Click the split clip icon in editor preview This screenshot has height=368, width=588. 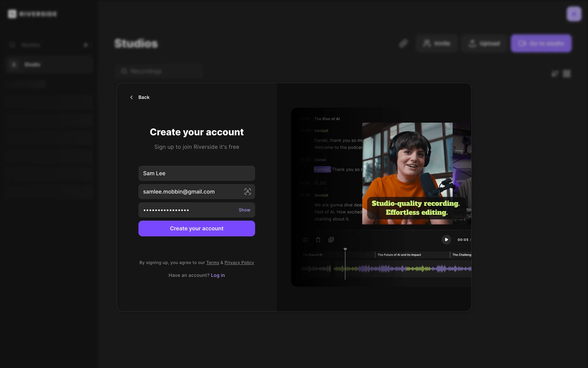(305, 240)
